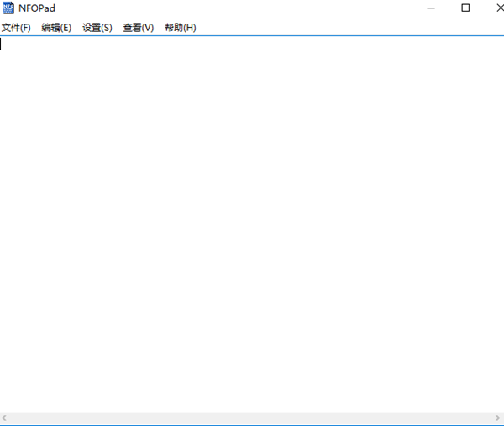Image resolution: width=504 pixels, height=426 pixels.
Task: Open the 设置(S) menu
Action: 97,28
